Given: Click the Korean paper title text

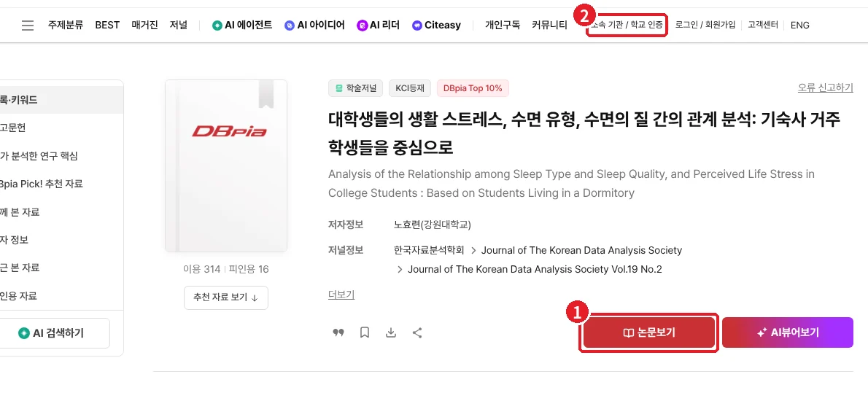Looking at the screenshot, I should tap(584, 133).
